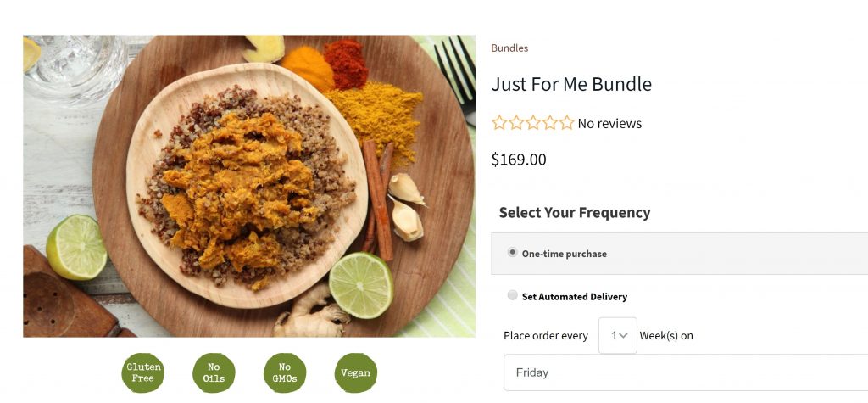Click the No GMOs badge icon
This screenshot has height=403, width=868.
[285, 373]
